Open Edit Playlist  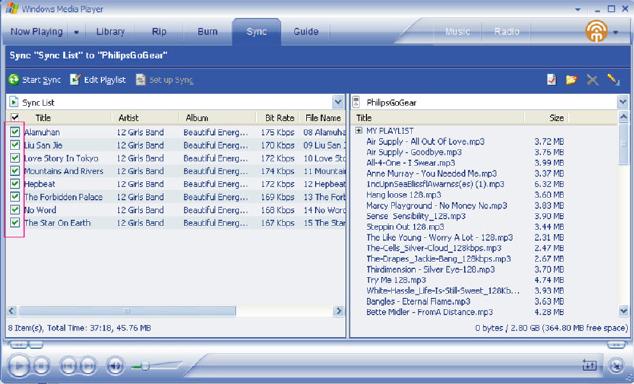coord(97,80)
